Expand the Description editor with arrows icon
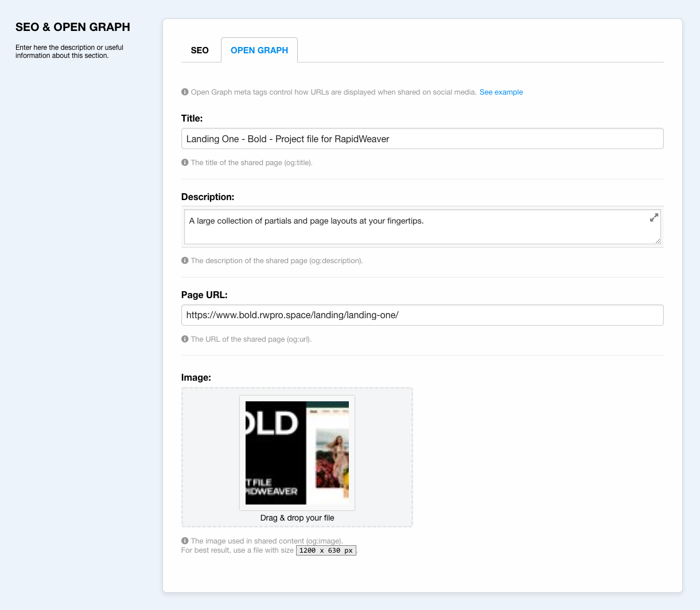 coord(654,218)
